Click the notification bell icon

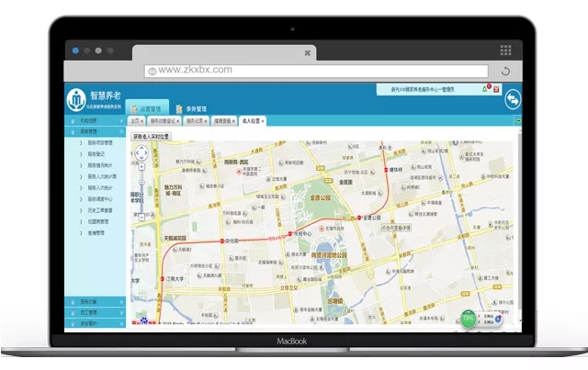pos(484,89)
